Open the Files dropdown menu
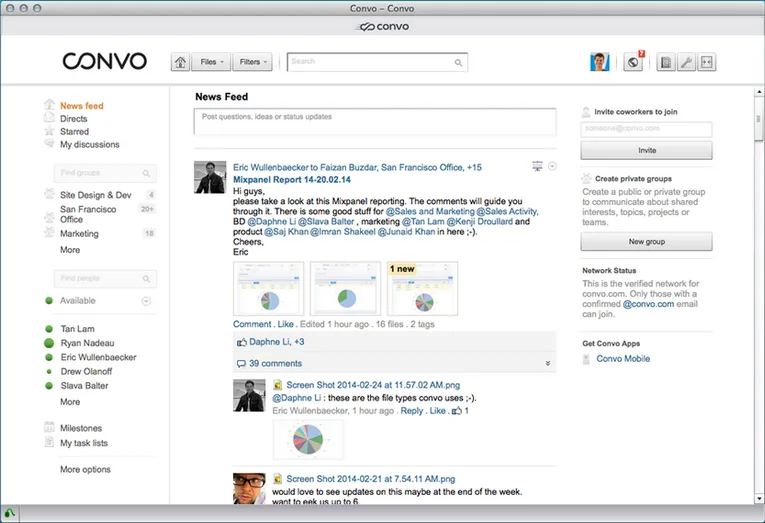The width and height of the screenshot is (765, 523). point(211,62)
